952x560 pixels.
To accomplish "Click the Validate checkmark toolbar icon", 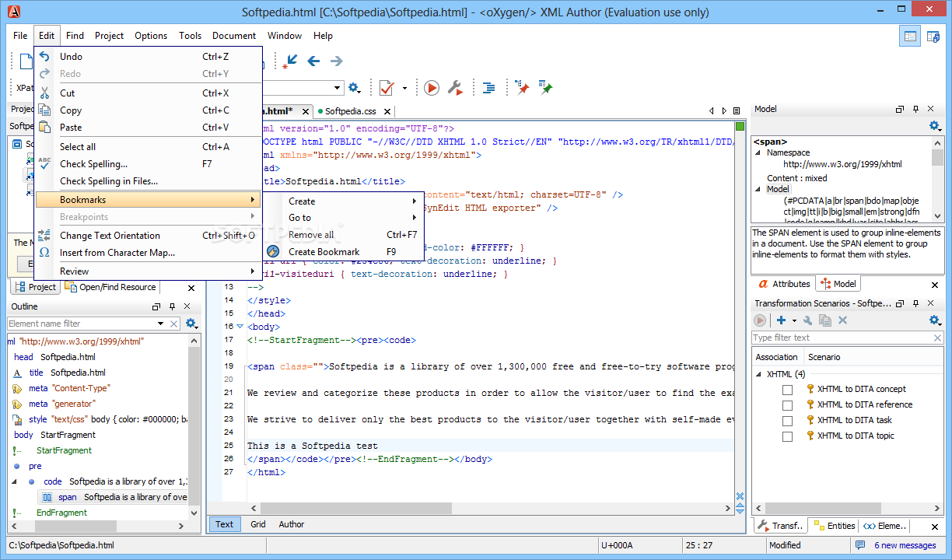I will coord(387,88).
